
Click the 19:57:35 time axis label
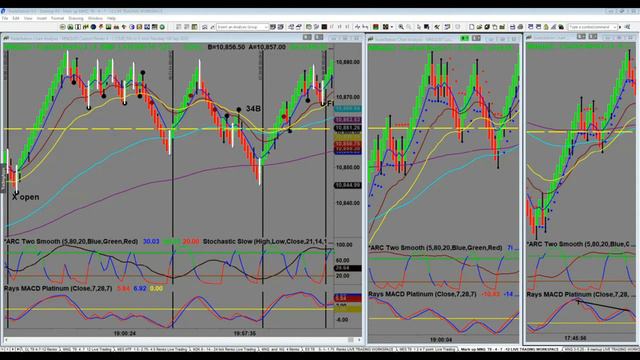[x=244, y=333]
